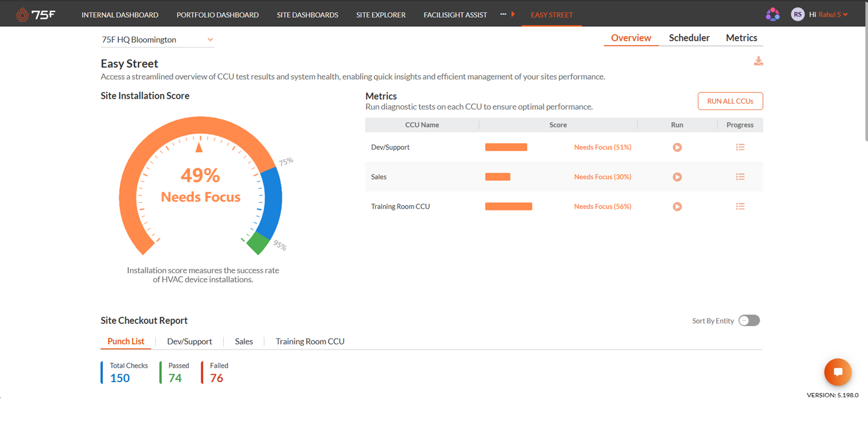868x446 pixels.
Task: Go to Internal Dashboard
Action: click(120, 15)
